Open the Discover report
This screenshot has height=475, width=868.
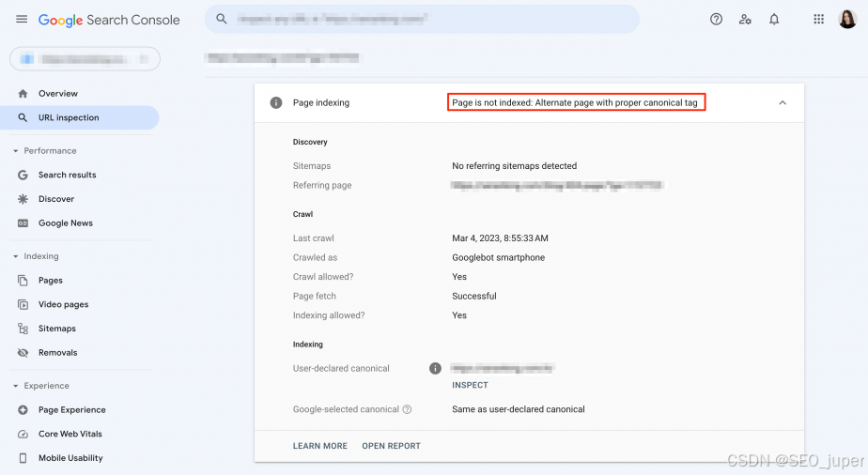(56, 199)
